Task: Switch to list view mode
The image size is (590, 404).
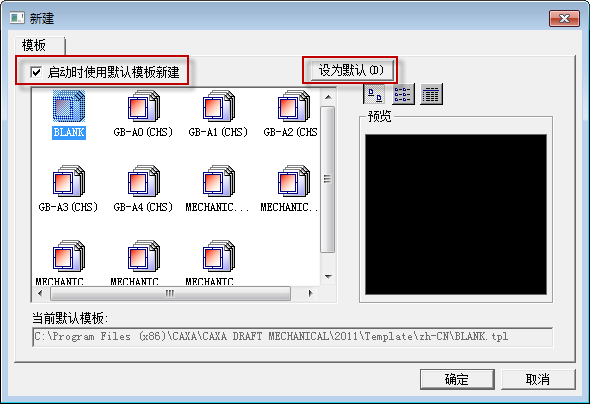Action: pos(403,94)
